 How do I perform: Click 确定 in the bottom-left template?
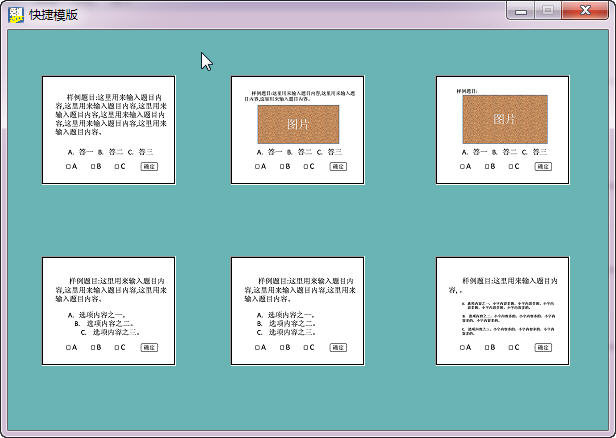tap(149, 348)
